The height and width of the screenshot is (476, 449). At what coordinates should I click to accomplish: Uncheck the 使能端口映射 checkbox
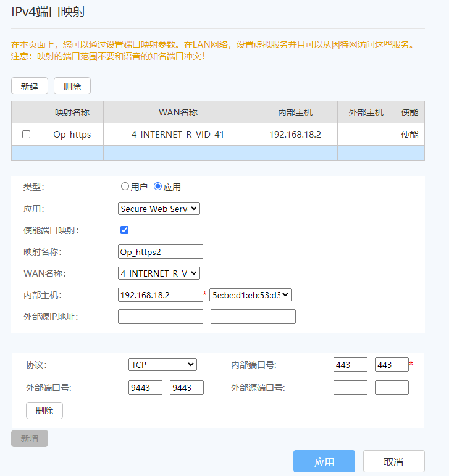click(124, 230)
